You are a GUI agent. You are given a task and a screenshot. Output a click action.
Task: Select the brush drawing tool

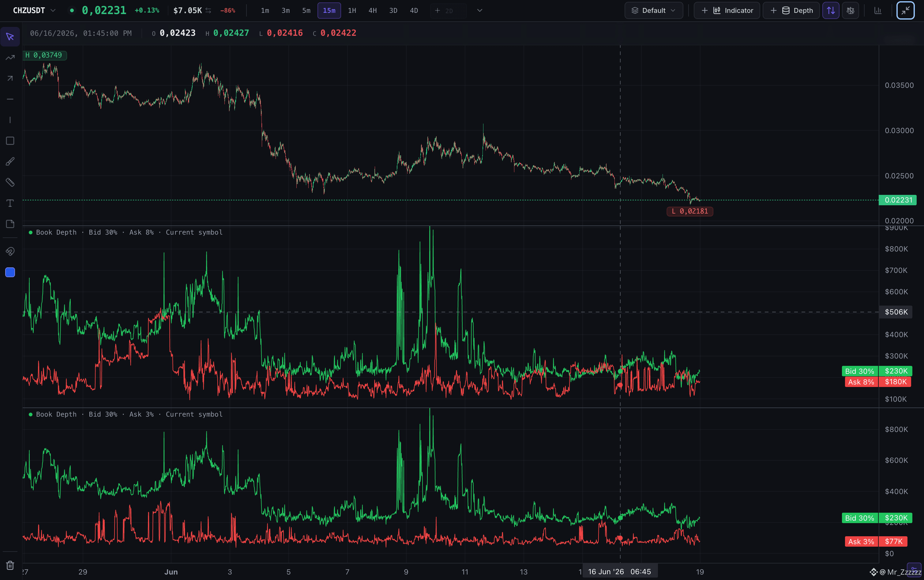point(10,162)
